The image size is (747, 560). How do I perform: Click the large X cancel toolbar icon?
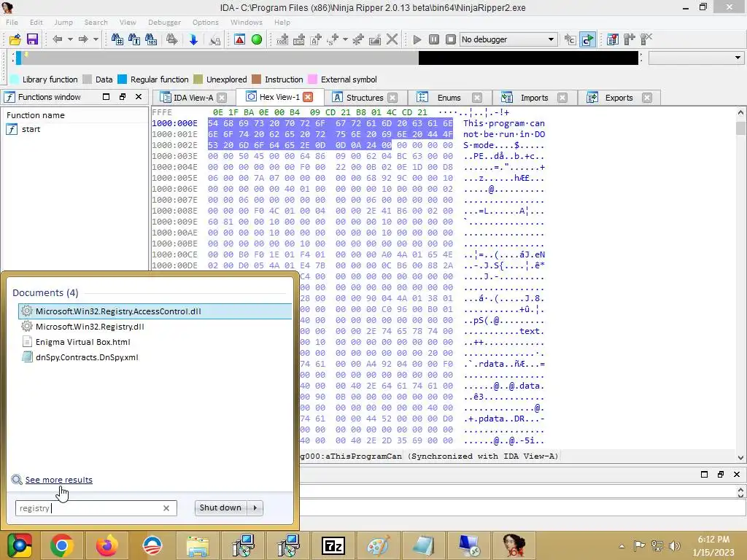coord(392,39)
